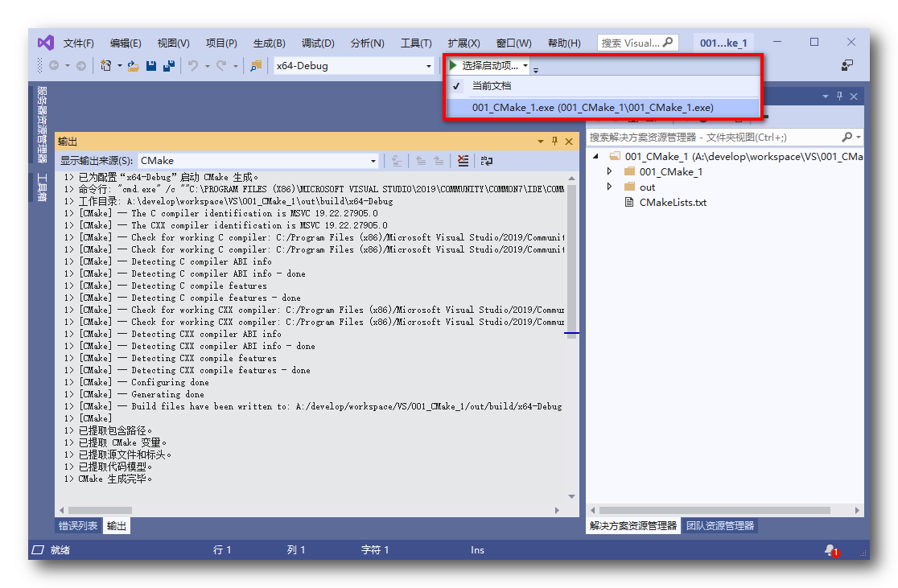Open the 视图(V) menu
The width and height of the screenshot is (898, 588).
click(173, 43)
